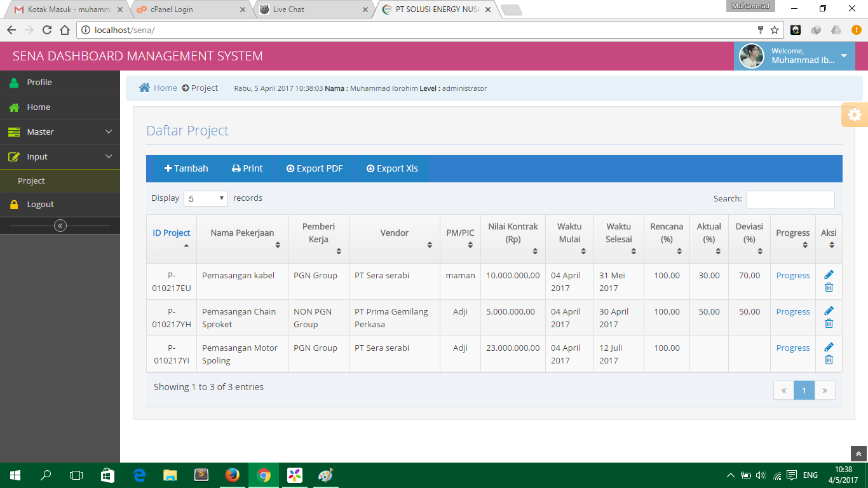Go to pagination page 1

[804, 390]
